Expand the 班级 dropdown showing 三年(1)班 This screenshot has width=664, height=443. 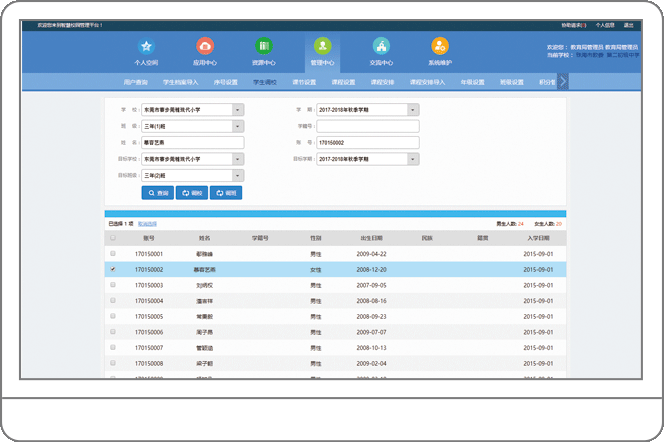click(238, 126)
